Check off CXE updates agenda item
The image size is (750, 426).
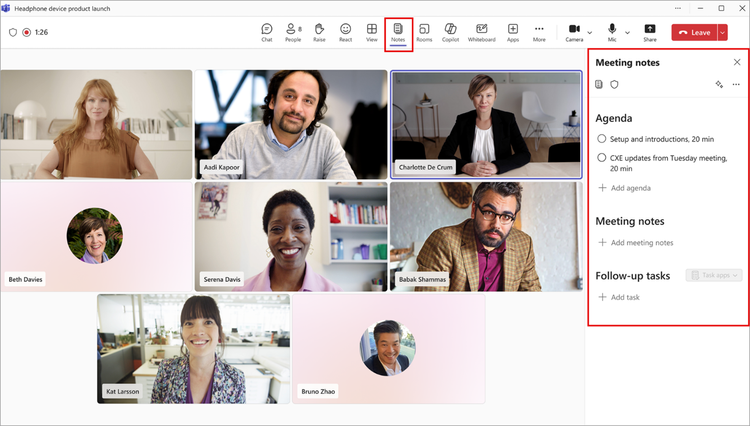pyautogui.click(x=602, y=157)
